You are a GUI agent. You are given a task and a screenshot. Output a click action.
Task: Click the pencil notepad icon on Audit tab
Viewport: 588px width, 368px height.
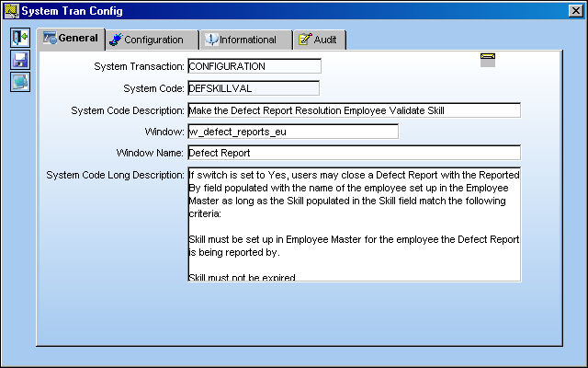pos(305,40)
